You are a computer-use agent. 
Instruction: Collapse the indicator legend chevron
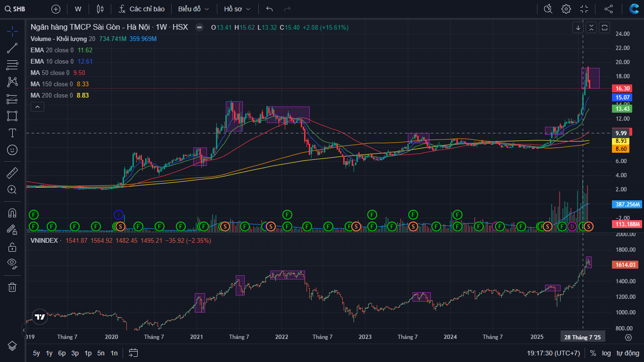point(37,107)
